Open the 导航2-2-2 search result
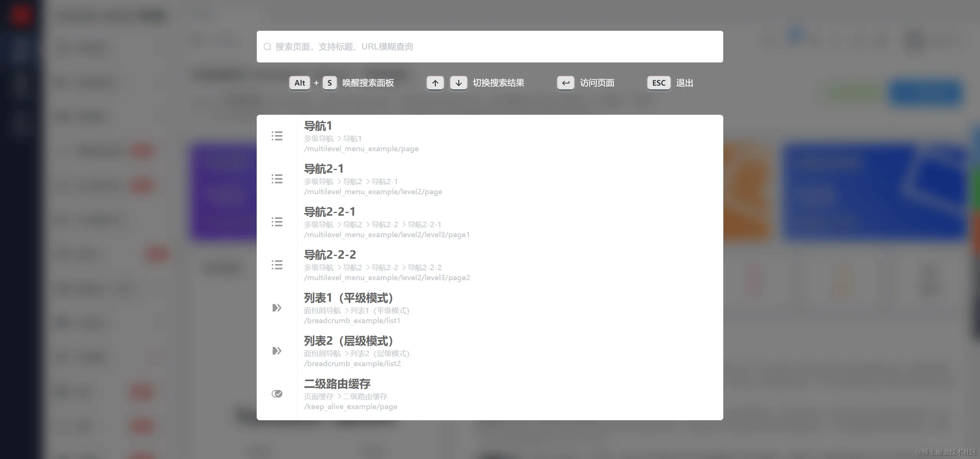980x459 pixels. [490, 265]
